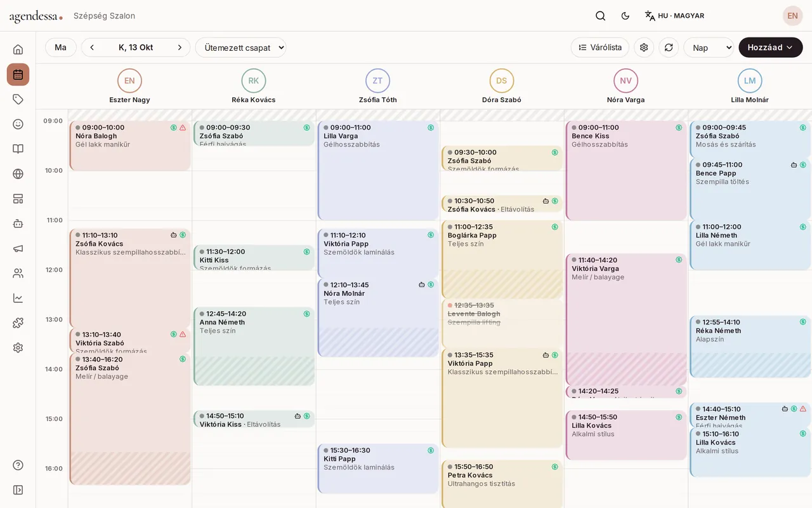Go to previous day arrow

pos(92,48)
